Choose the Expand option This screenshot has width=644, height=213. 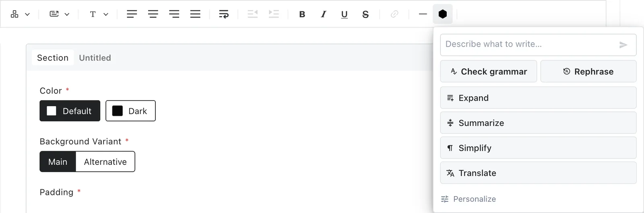(x=538, y=98)
